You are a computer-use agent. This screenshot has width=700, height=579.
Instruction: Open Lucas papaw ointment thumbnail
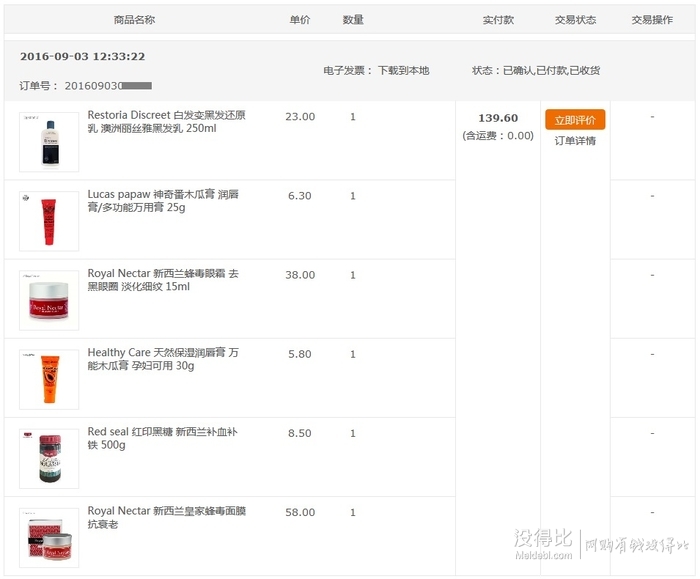pyautogui.click(x=49, y=221)
